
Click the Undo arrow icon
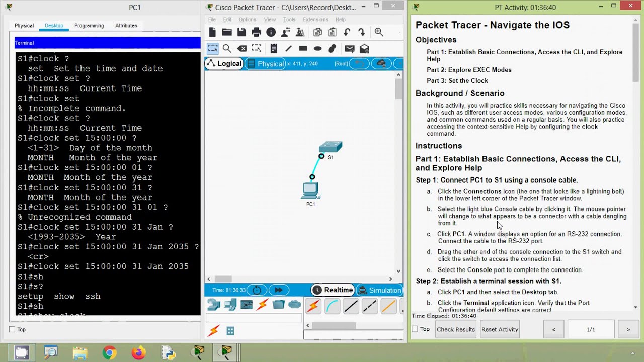pos(347,32)
